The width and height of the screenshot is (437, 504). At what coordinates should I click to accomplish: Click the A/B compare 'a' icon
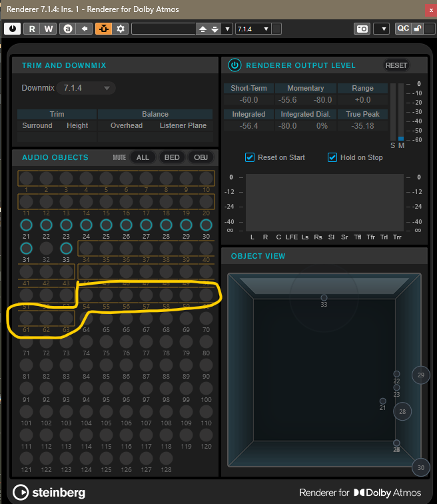[68, 29]
